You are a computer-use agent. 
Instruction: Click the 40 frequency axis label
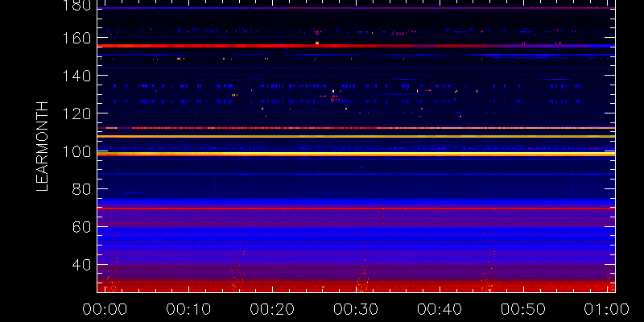coord(82,266)
